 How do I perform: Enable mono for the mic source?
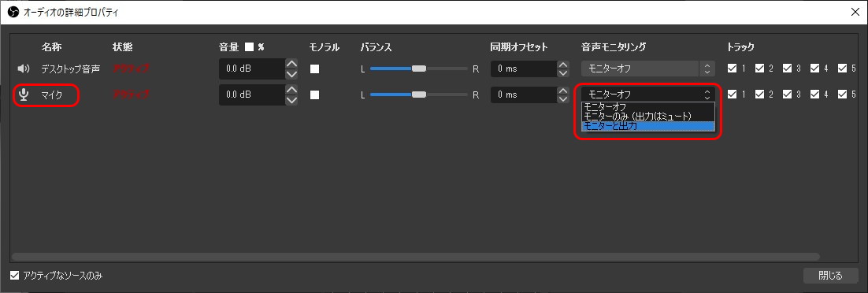point(314,95)
